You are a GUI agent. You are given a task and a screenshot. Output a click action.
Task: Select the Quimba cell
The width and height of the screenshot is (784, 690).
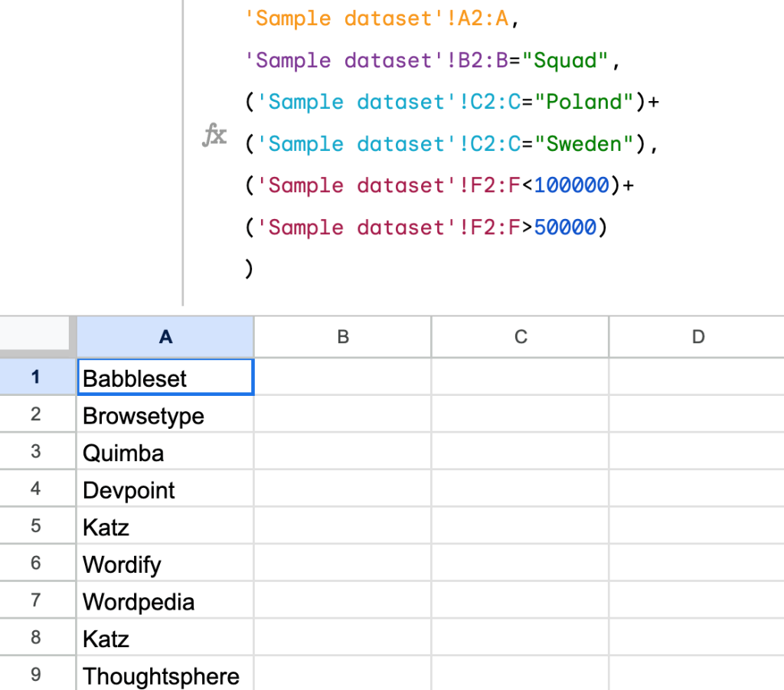[165, 453]
